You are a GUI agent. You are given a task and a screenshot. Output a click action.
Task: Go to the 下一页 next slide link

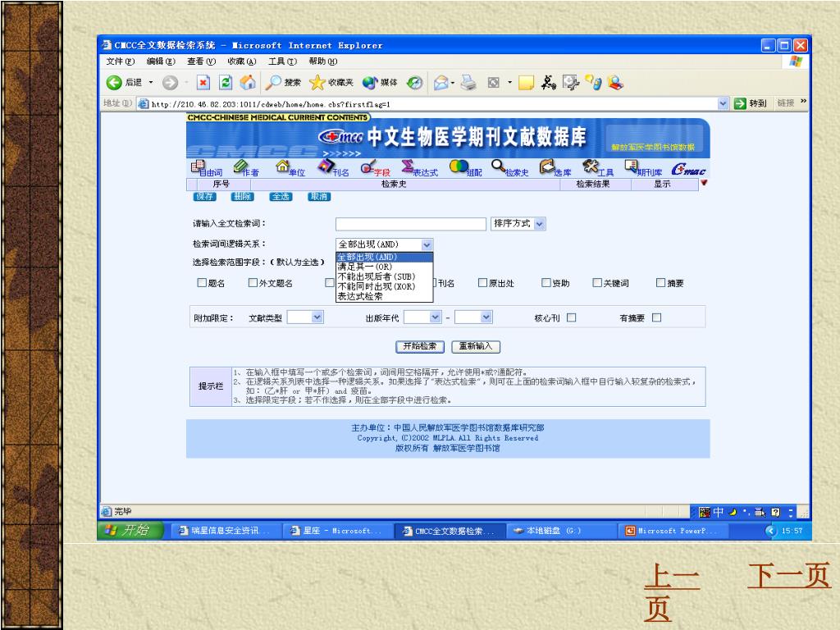point(788,576)
